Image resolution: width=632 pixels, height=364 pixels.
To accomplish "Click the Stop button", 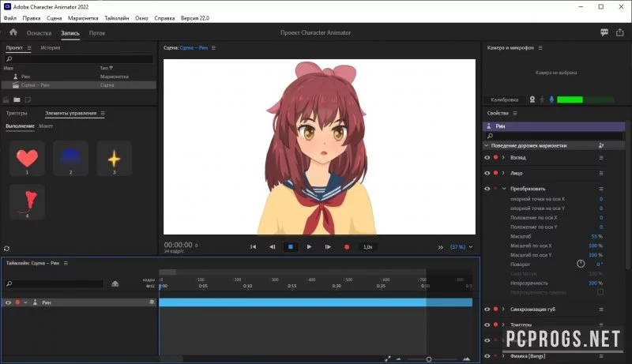I will point(291,247).
